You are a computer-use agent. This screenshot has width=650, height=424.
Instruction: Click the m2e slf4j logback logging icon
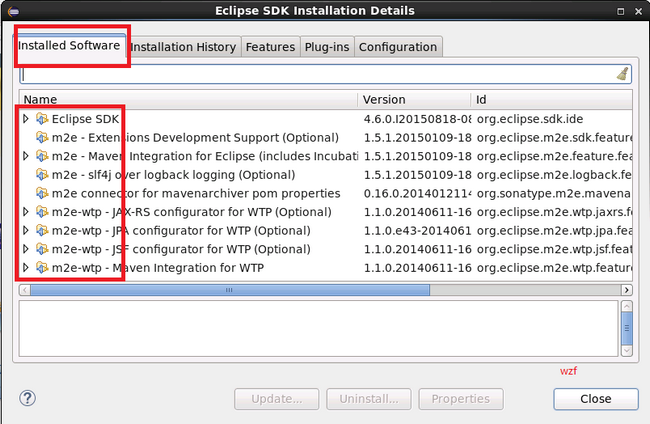(x=42, y=175)
